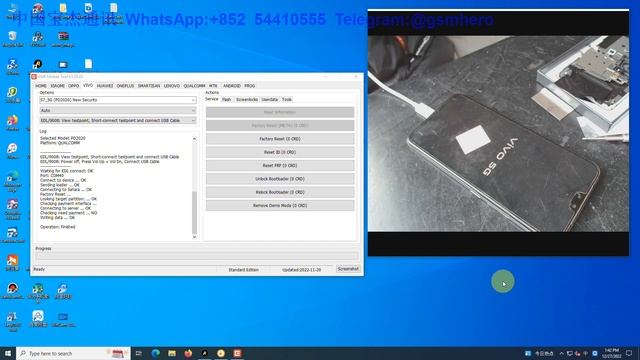Click the 'Selected Model' log line

tap(63, 138)
